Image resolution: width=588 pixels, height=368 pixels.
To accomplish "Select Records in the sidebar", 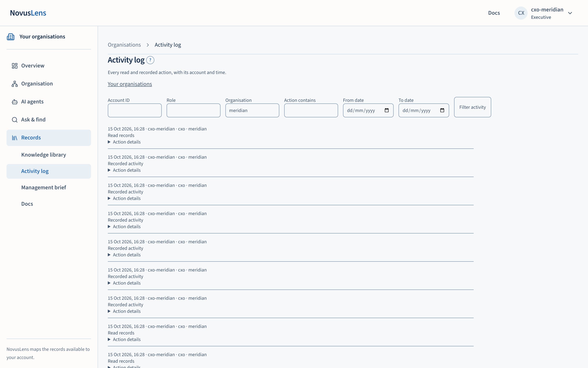I will 49,138.
